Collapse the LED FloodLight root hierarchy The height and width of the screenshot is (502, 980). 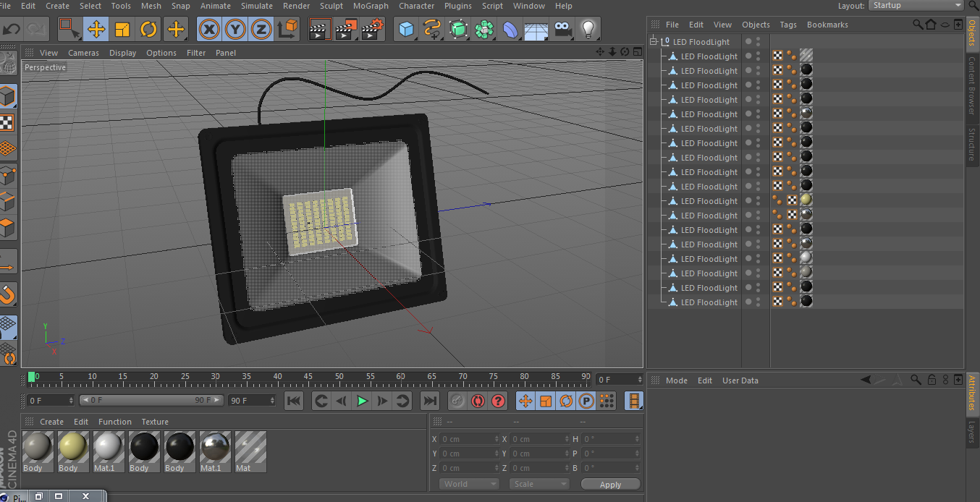pos(654,42)
